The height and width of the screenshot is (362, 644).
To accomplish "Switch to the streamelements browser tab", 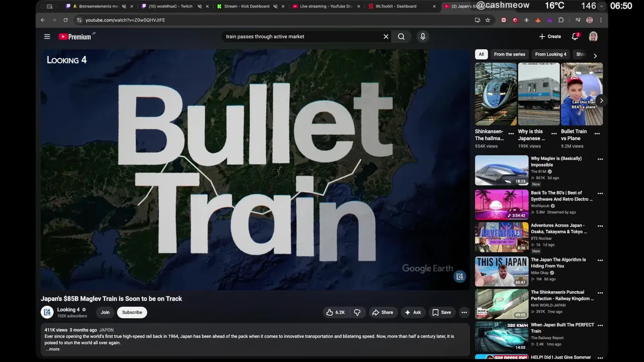I will (99, 7).
